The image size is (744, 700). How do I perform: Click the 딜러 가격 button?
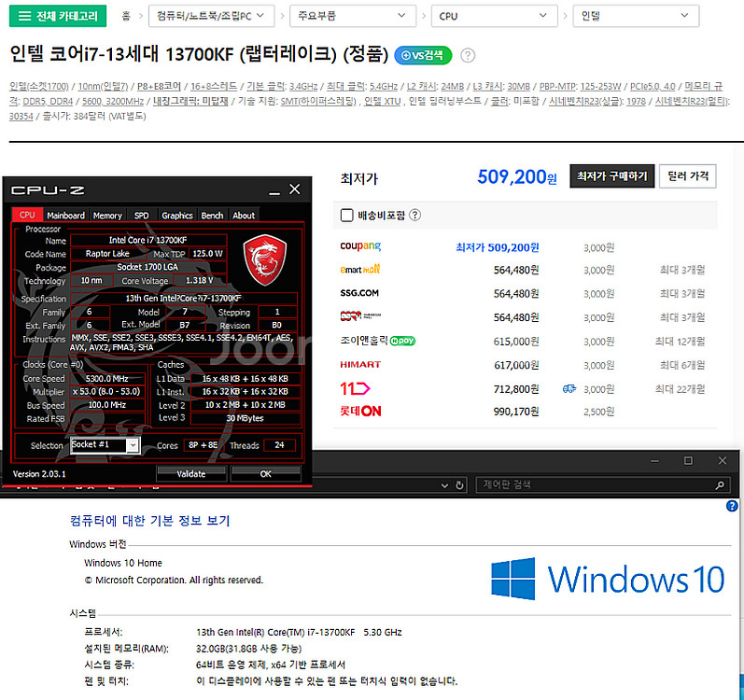click(688, 176)
